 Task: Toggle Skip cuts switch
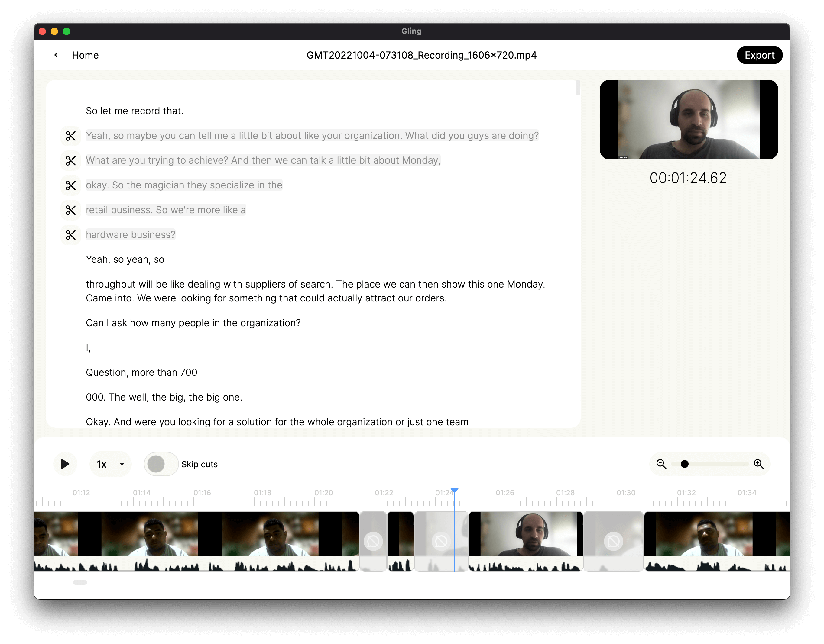pyautogui.click(x=161, y=464)
